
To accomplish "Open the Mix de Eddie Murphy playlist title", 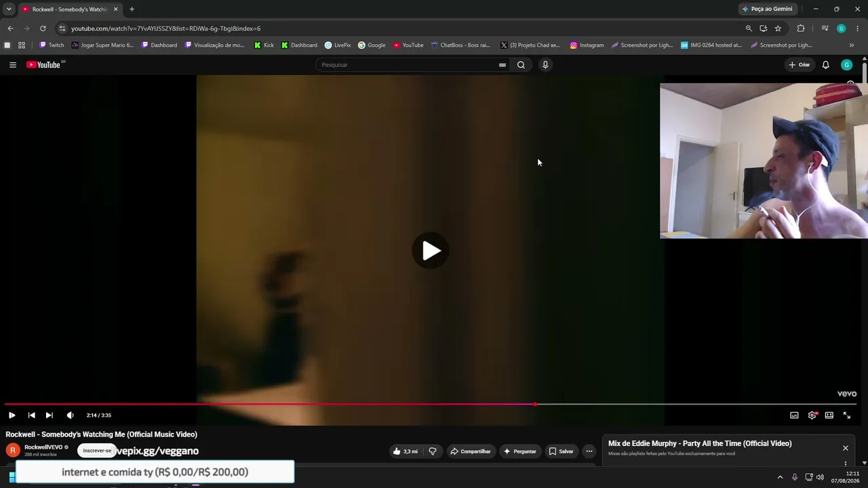I will tap(700, 443).
